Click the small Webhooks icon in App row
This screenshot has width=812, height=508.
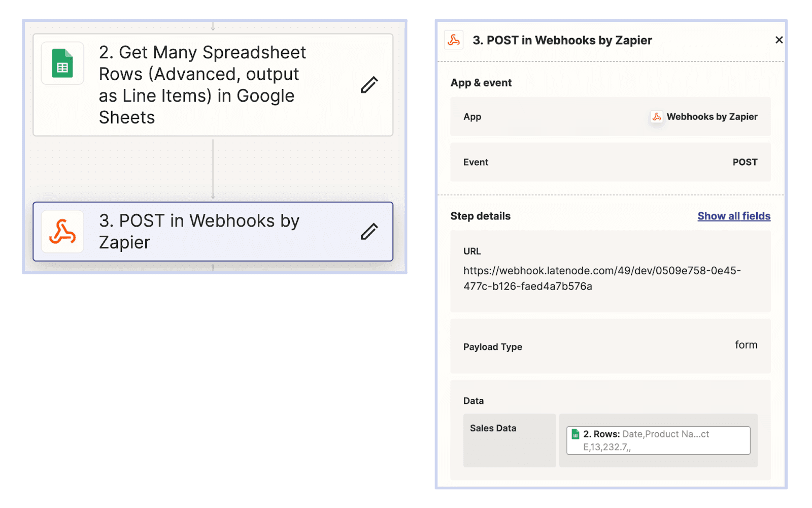point(657,117)
